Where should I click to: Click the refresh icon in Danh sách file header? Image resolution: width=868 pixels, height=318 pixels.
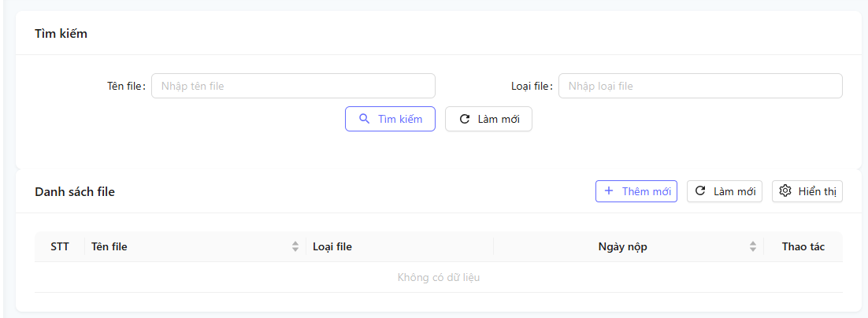pyautogui.click(x=700, y=191)
